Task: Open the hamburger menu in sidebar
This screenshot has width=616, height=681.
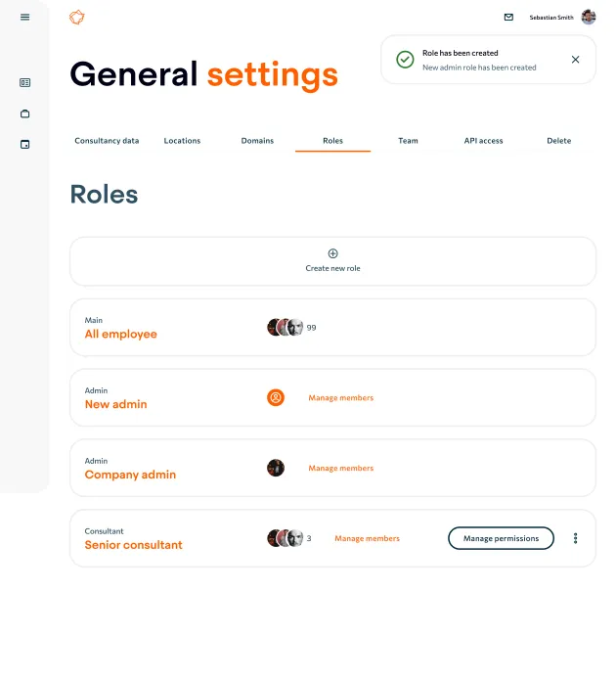Action: [24, 17]
